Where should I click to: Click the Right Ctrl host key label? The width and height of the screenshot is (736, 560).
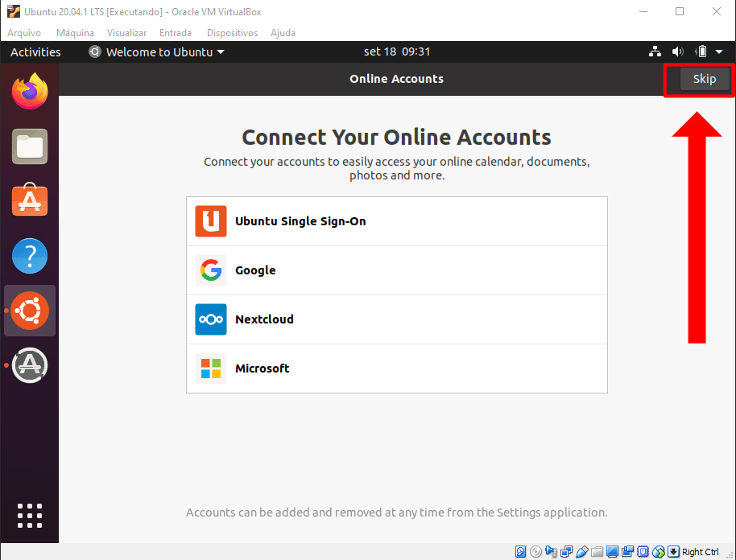(701, 552)
